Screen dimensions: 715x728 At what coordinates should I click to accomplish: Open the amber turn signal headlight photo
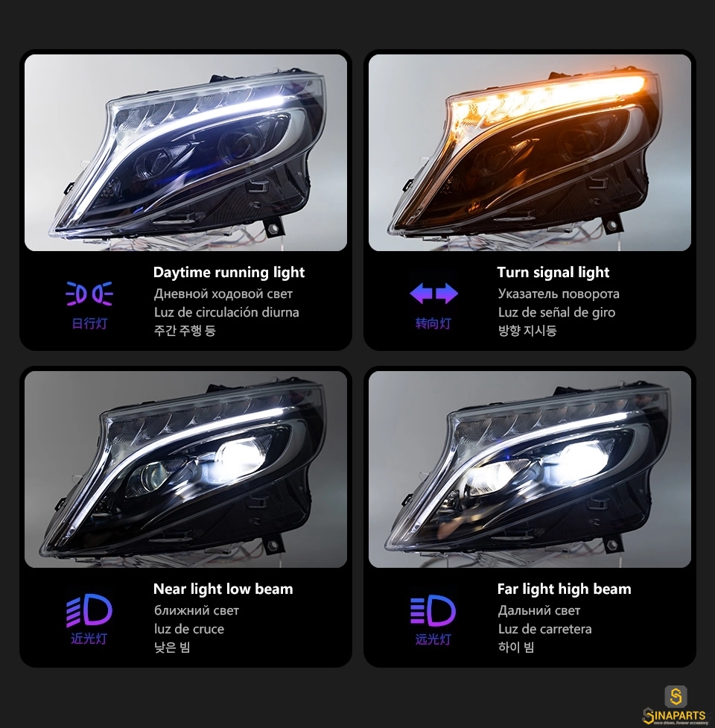(530, 152)
